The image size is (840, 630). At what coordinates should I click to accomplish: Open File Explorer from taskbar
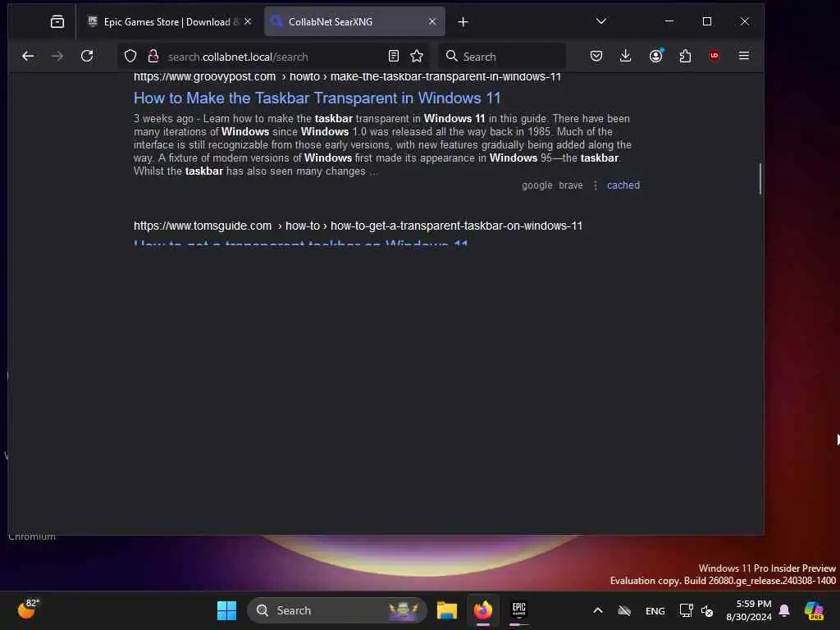click(447, 610)
